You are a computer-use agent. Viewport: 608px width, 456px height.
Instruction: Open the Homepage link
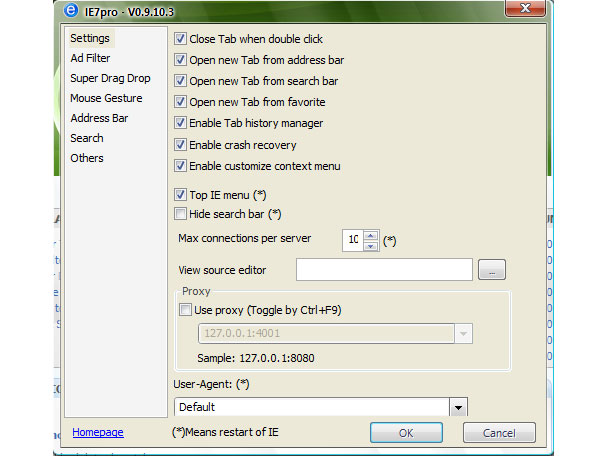[x=98, y=432]
